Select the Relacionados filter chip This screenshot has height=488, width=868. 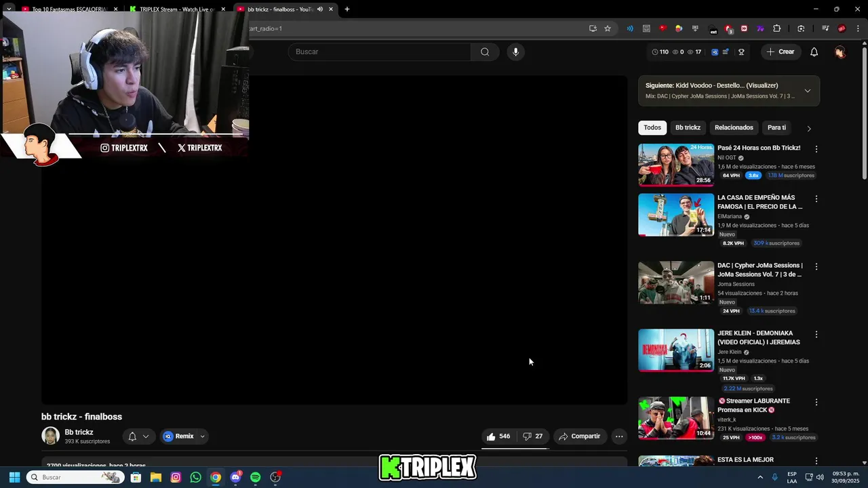click(734, 127)
